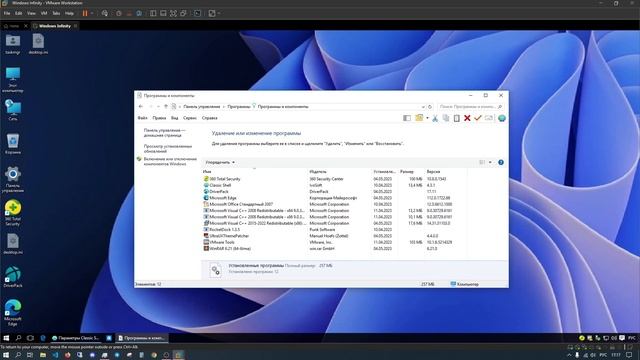Click the Back arrow in Programs window
Viewport: 640px width, 360px height.
[x=141, y=107]
